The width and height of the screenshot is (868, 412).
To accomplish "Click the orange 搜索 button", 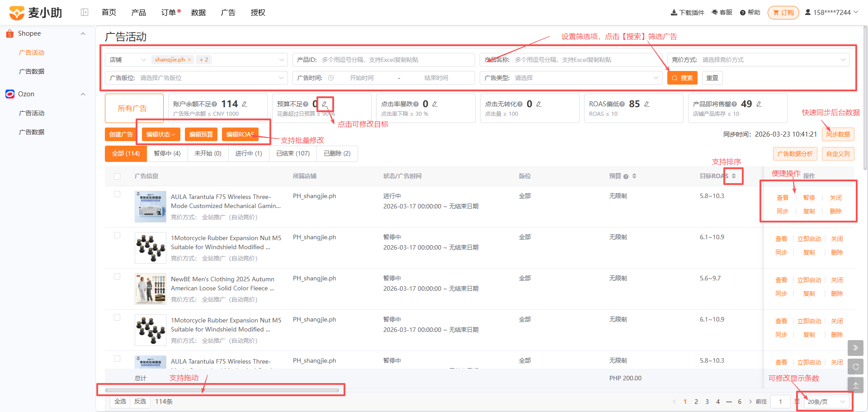I will click(682, 78).
